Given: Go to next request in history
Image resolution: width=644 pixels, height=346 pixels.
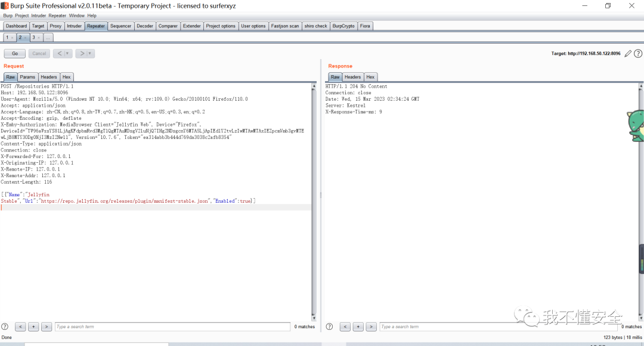Looking at the screenshot, I should (x=82, y=54).
